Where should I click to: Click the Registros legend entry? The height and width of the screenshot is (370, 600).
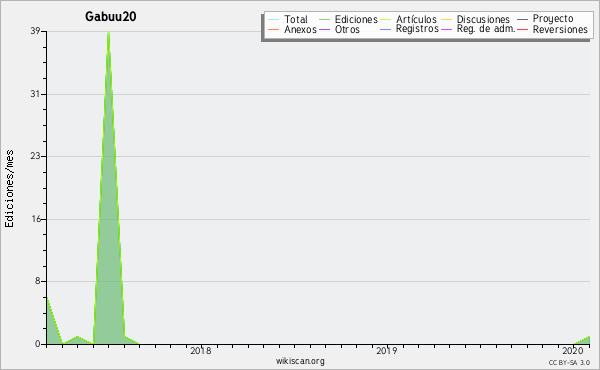click(409, 29)
